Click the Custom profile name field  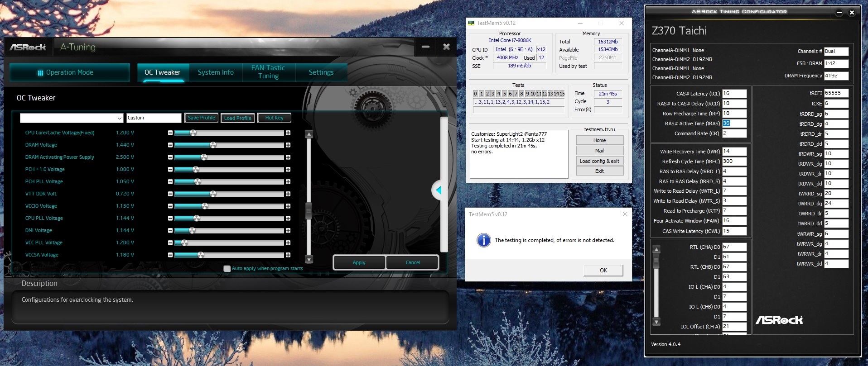click(x=154, y=118)
